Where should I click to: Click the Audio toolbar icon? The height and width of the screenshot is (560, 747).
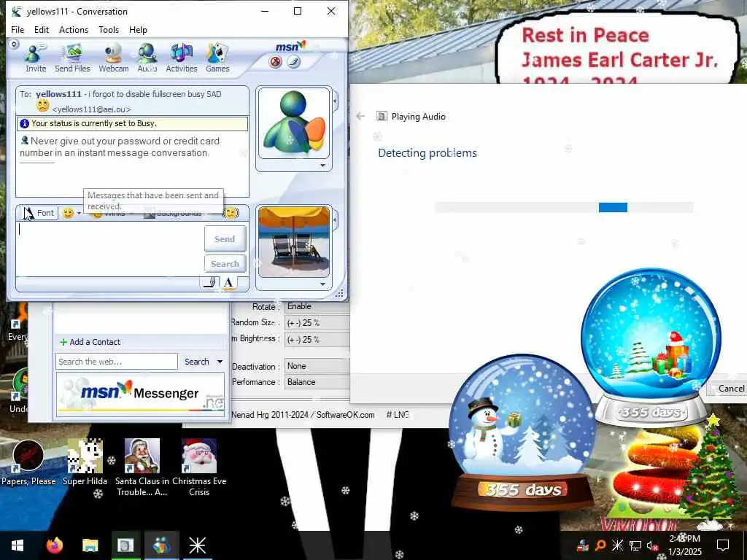(x=147, y=58)
